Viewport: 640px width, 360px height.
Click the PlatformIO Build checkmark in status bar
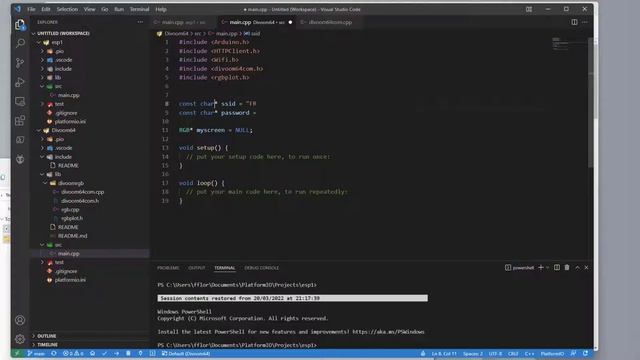click(104, 353)
